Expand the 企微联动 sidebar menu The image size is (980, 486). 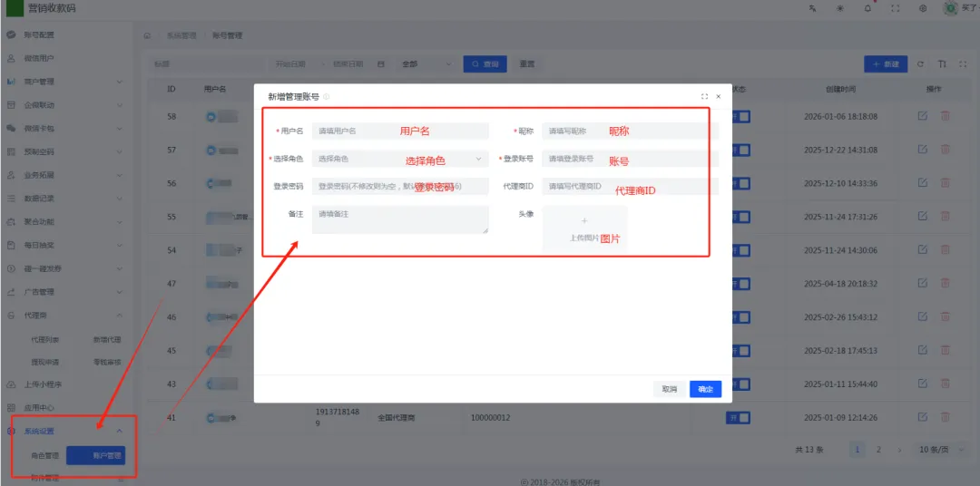[65, 105]
